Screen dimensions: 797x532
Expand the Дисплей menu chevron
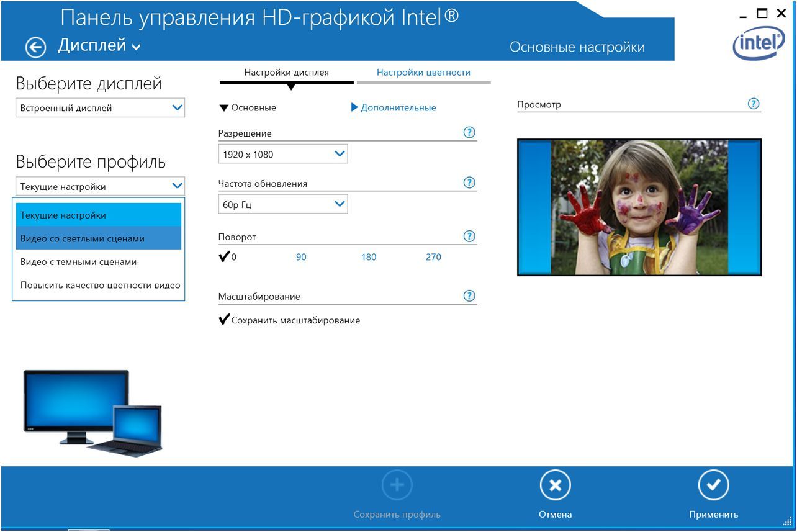(x=137, y=46)
